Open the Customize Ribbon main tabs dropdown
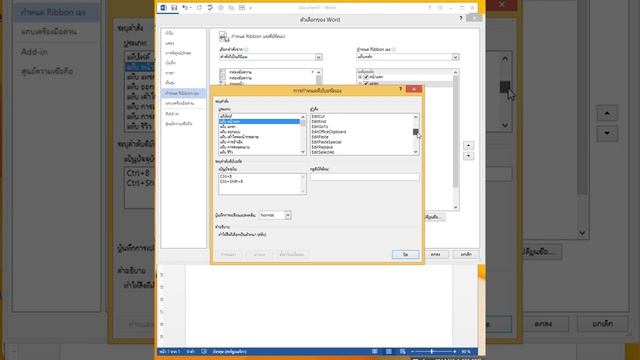This screenshot has width=640, height=360. coord(456,57)
